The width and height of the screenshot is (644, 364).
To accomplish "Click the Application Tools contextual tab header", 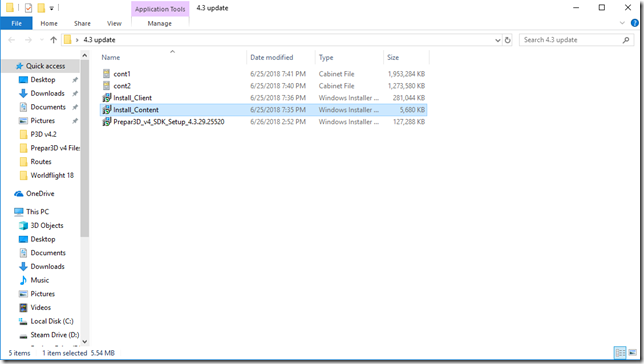I will coord(160,9).
